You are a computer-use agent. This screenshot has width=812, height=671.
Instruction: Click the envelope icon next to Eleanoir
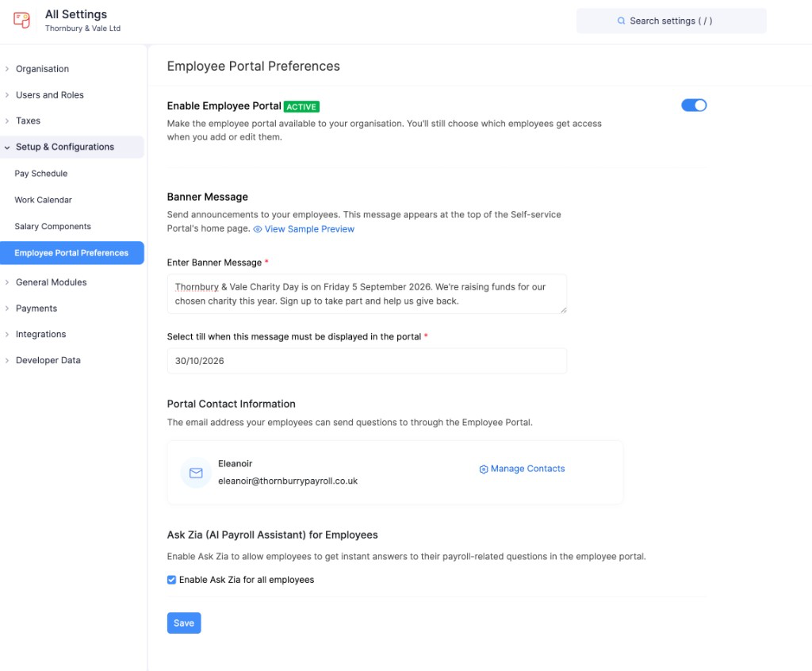click(196, 473)
